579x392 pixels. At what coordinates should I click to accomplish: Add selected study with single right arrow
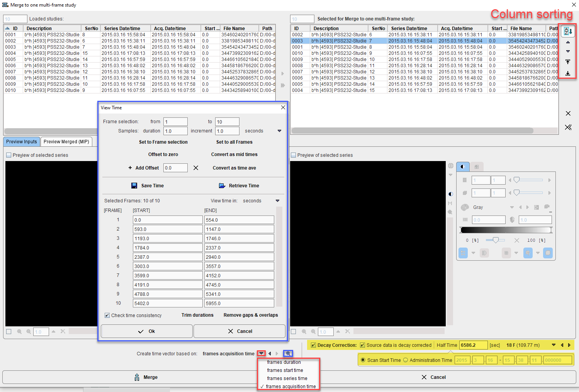pos(282,73)
